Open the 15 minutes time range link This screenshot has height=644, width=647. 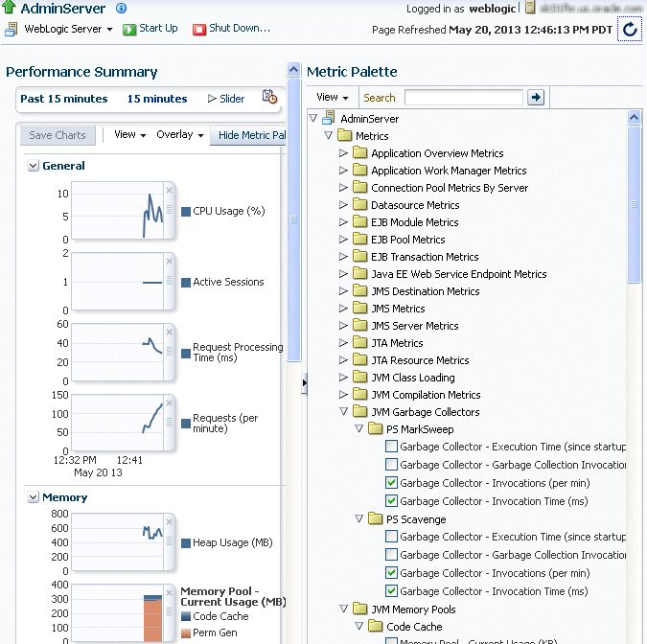pos(157,99)
